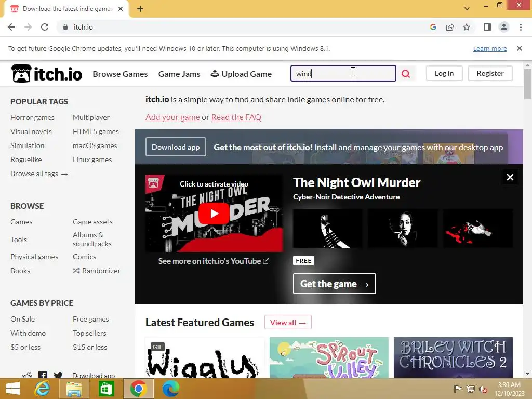532x399 pixels.
Task: Open the Chrome profile avatar
Action: [504, 27]
